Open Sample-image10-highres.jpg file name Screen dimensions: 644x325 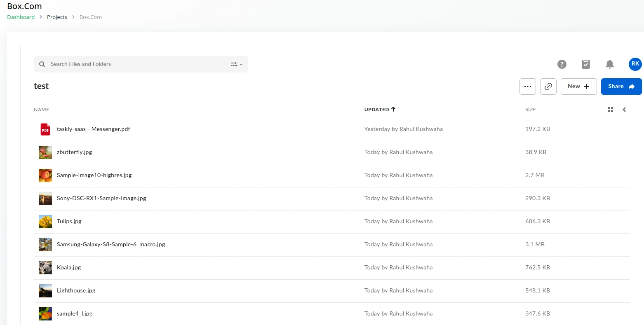point(94,175)
